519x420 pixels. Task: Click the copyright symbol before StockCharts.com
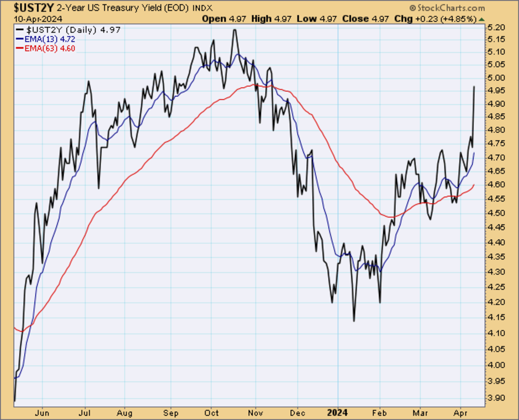pos(411,8)
